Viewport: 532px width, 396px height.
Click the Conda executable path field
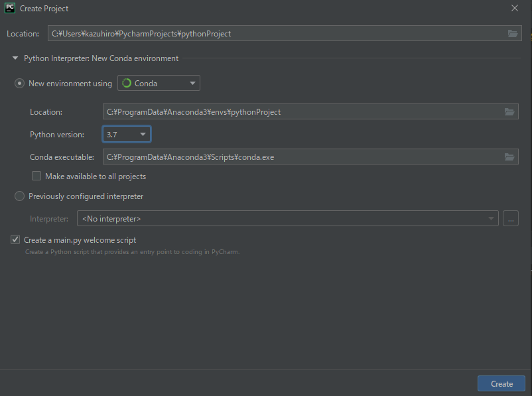click(x=299, y=157)
